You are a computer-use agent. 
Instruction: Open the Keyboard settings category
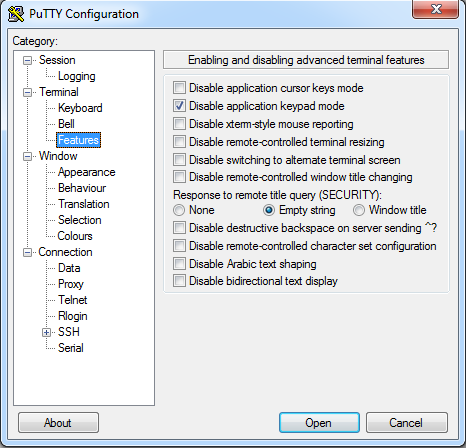80,108
